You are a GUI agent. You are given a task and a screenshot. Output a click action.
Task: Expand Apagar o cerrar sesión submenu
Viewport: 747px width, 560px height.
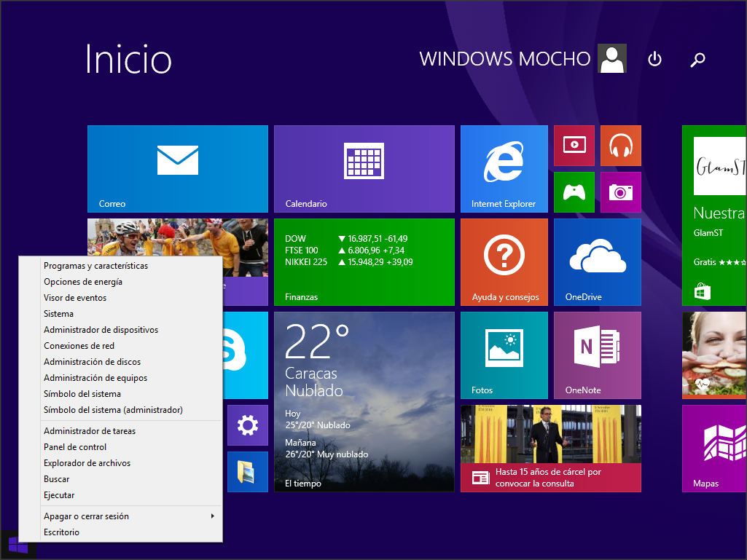coord(131,516)
